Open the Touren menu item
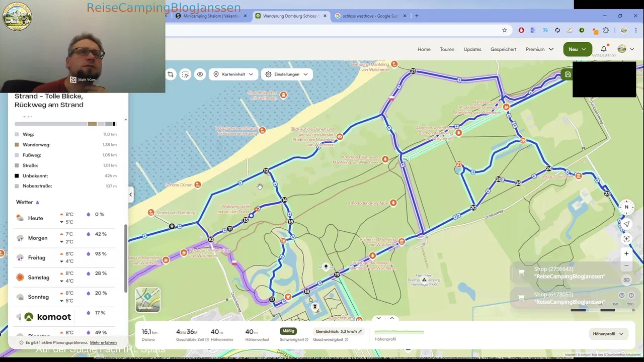The height and width of the screenshot is (362, 644). pyautogui.click(x=447, y=49)
